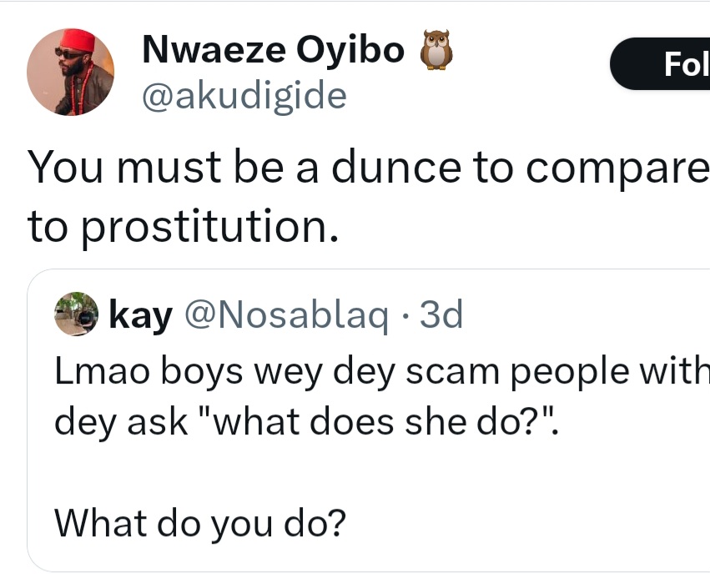Click the words "dey ask" in quoted tweet
This screenshot has width=710, height=588.
(x=121, y=423)
